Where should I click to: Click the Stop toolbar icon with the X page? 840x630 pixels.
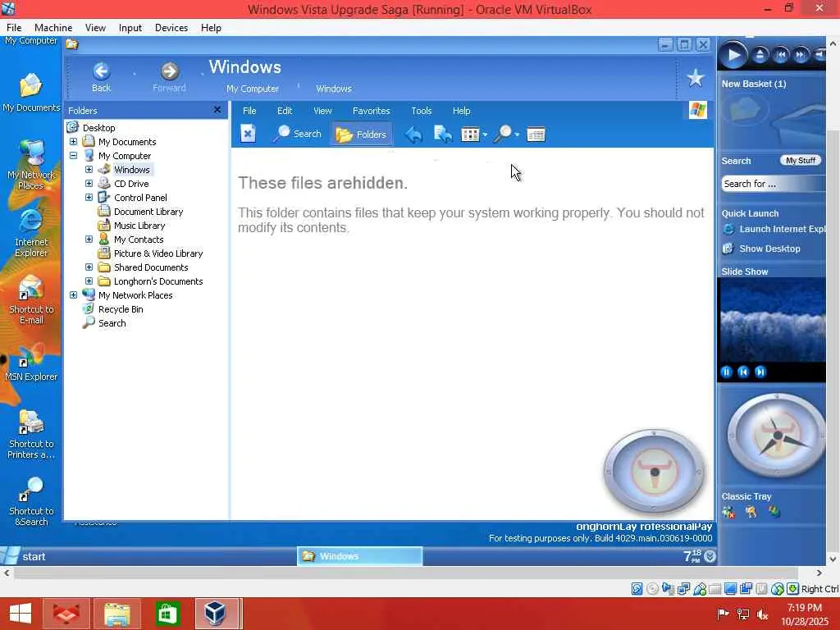pyautogui.click(x=248, y=134)
